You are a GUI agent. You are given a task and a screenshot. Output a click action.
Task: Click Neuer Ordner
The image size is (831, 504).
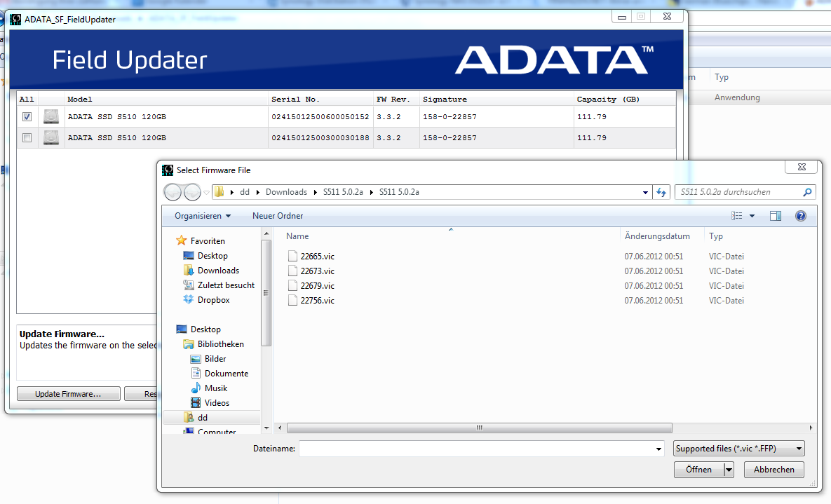coord(278,216)
